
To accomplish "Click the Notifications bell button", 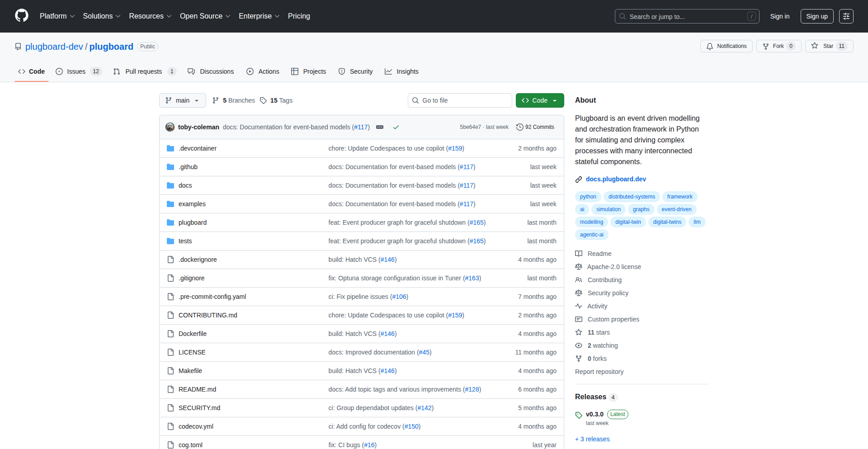I will click(x=726, y=46).
